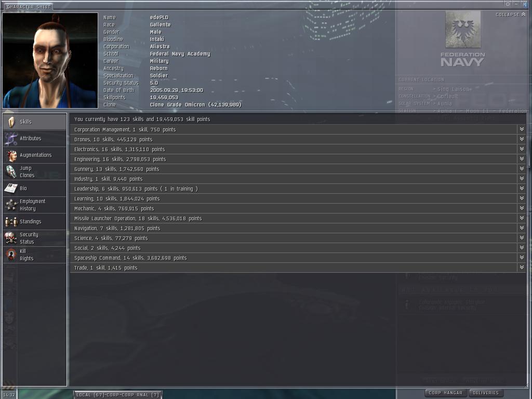Click the Security Status skull icon
The width and height of the screenshot is (532, 399).
coord(11,238)
